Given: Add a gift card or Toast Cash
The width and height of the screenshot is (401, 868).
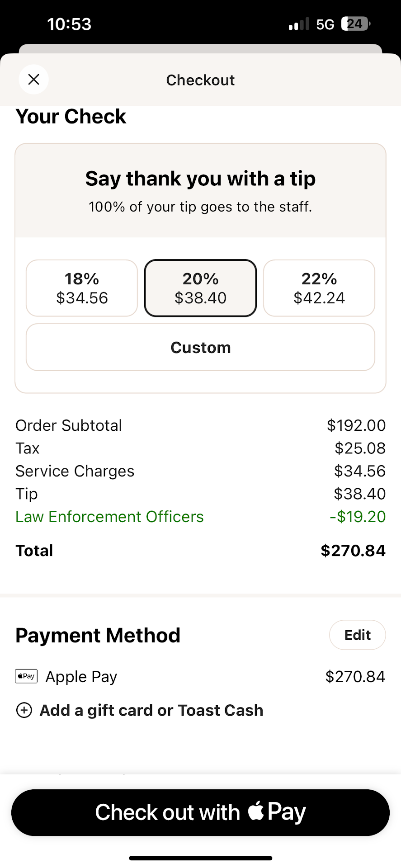Looking at the screenshot, I should point(151,710).
